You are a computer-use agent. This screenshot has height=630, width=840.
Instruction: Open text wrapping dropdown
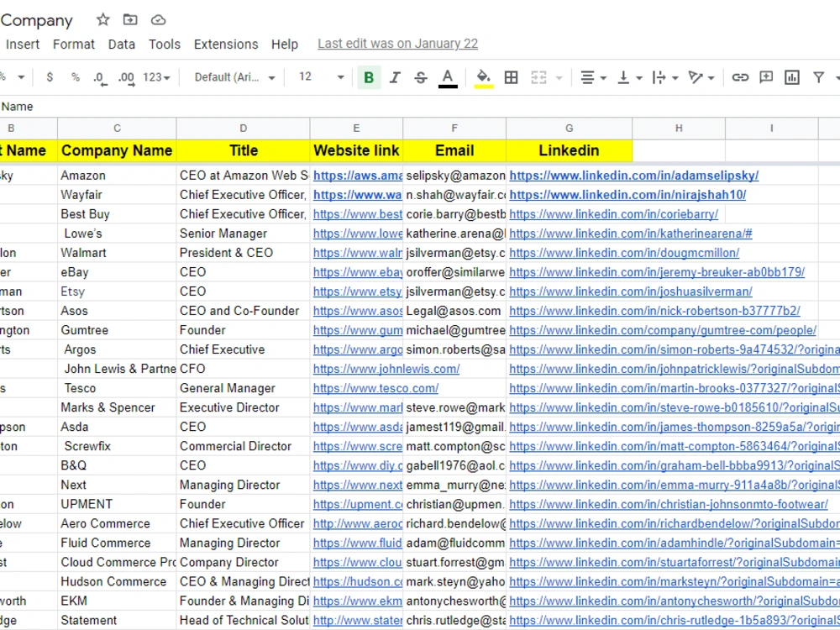[664, 77]
